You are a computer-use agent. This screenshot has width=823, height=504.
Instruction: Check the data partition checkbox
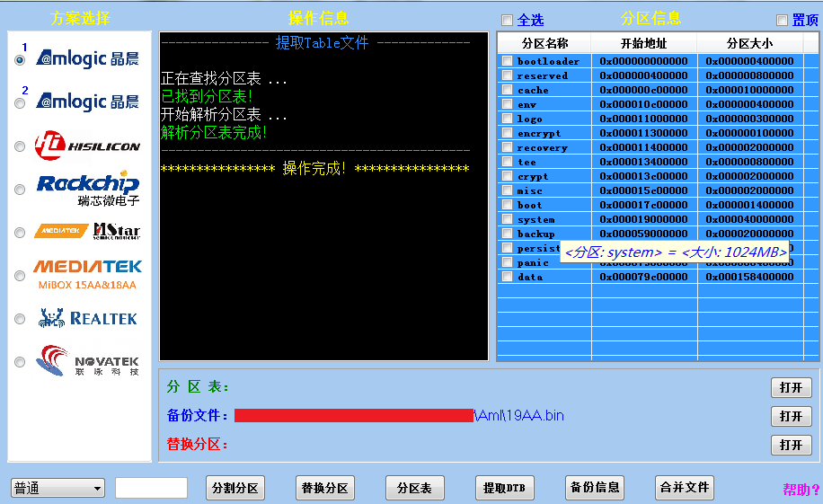507,277
